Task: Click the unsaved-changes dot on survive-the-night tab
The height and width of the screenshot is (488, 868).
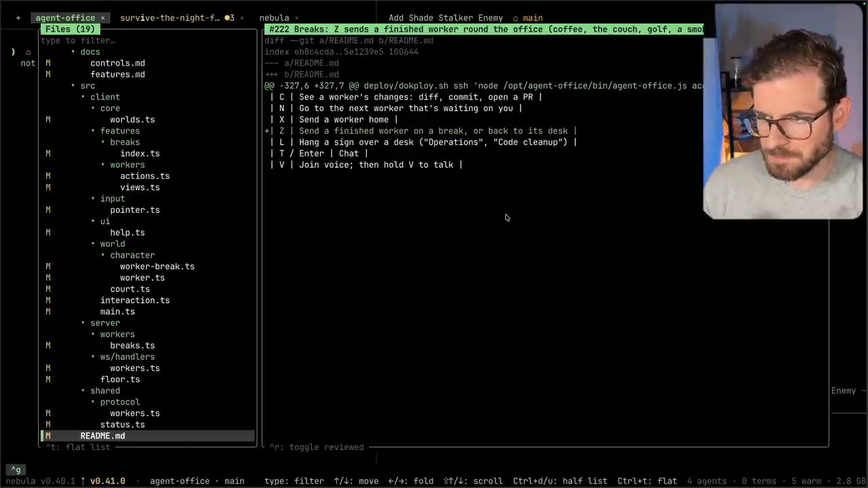Action: click(x=226, y=18)
